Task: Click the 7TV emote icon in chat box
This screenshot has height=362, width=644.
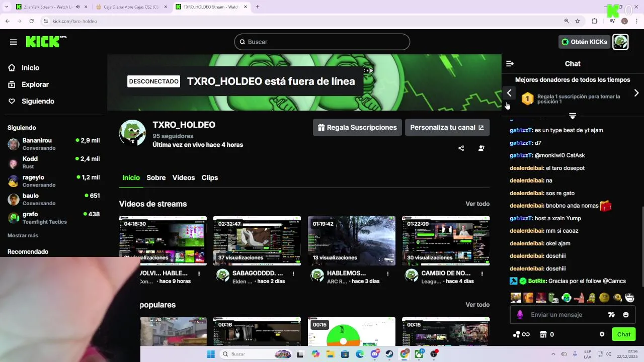Action: [x=611, y=315]
